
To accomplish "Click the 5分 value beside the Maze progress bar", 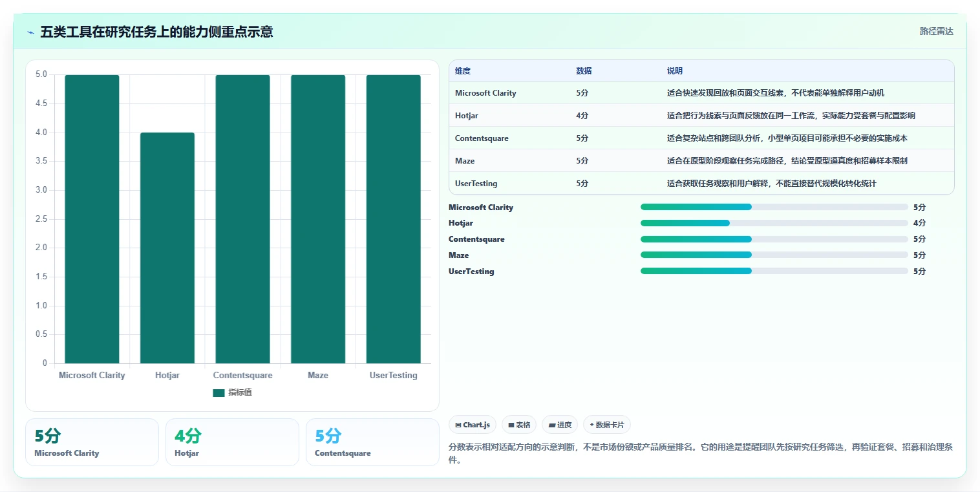I will pyautogui.click(x=919, y=255).
